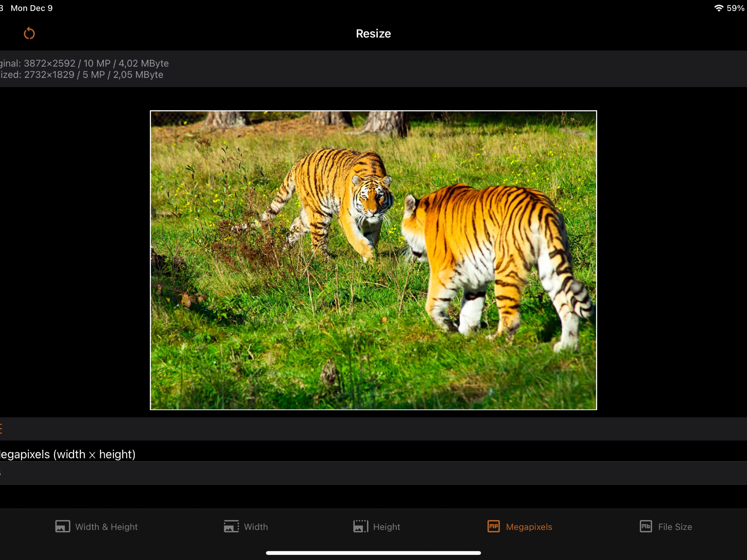Tap the Wi-Fi icon in status bar

tap(718, 8)
